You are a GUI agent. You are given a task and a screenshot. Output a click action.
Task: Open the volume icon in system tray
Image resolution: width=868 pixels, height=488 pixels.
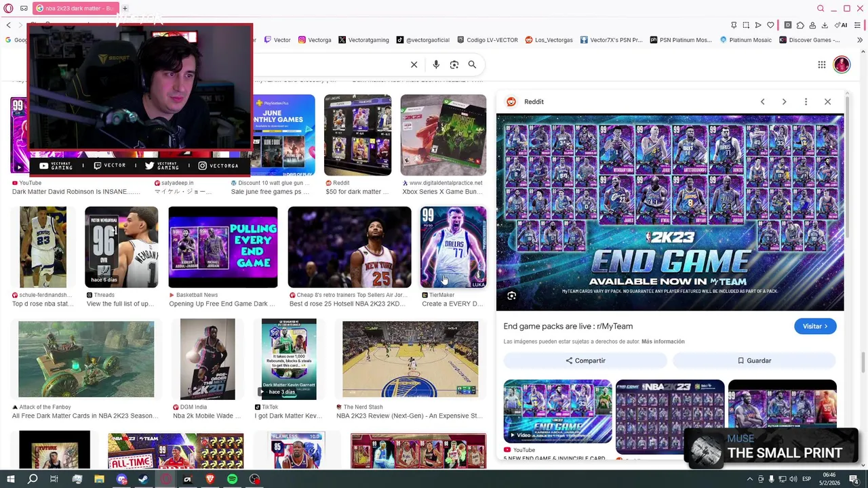793,479
